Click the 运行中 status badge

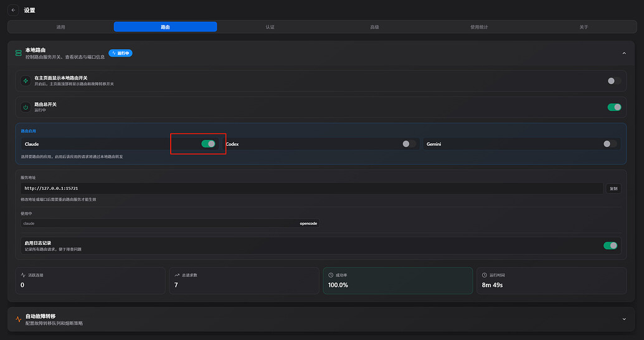[x=120, y=53]
